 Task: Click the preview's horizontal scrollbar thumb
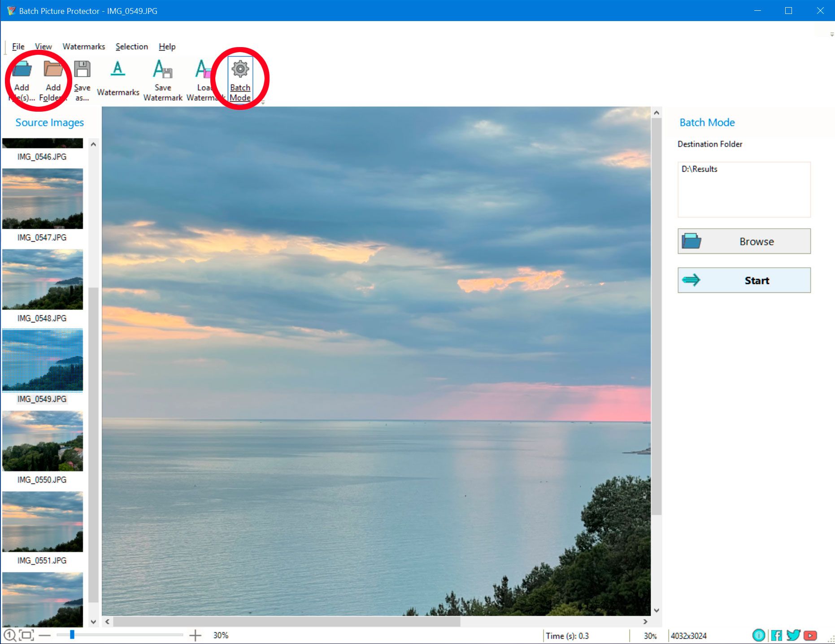287,622
